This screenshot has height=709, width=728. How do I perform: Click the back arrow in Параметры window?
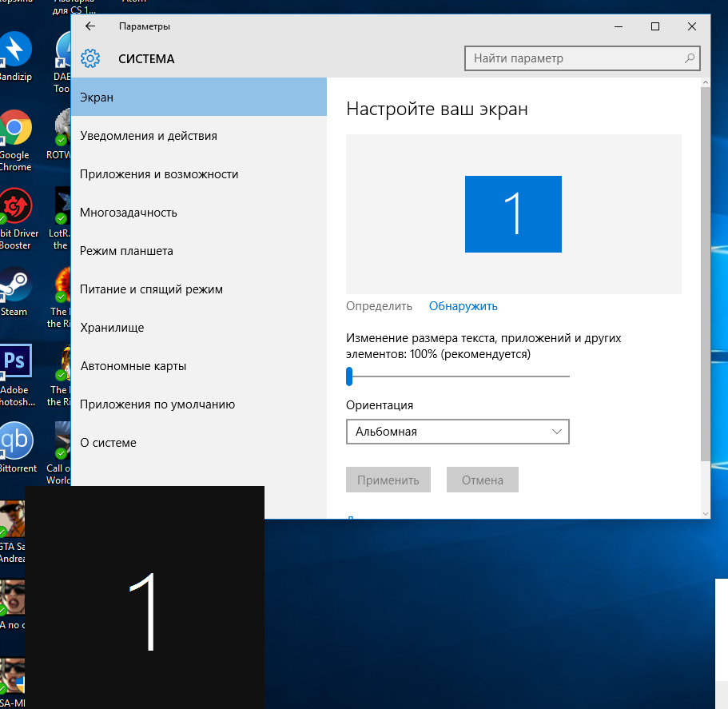[x=90, y=26]
